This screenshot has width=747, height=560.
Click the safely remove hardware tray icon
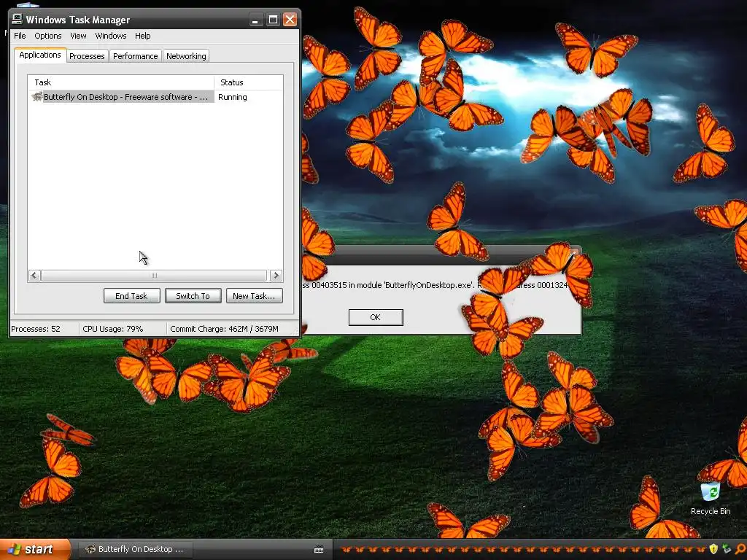[x=727, y=549]
